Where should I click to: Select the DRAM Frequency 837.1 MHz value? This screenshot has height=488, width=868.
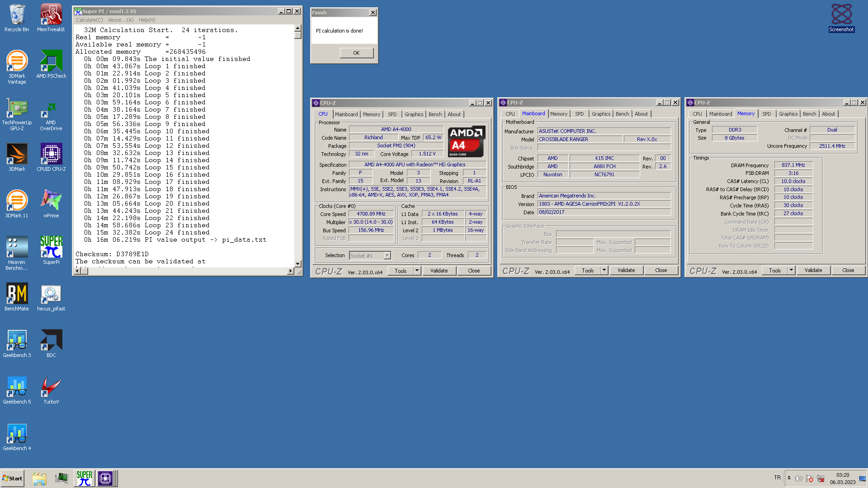(793, 165)
